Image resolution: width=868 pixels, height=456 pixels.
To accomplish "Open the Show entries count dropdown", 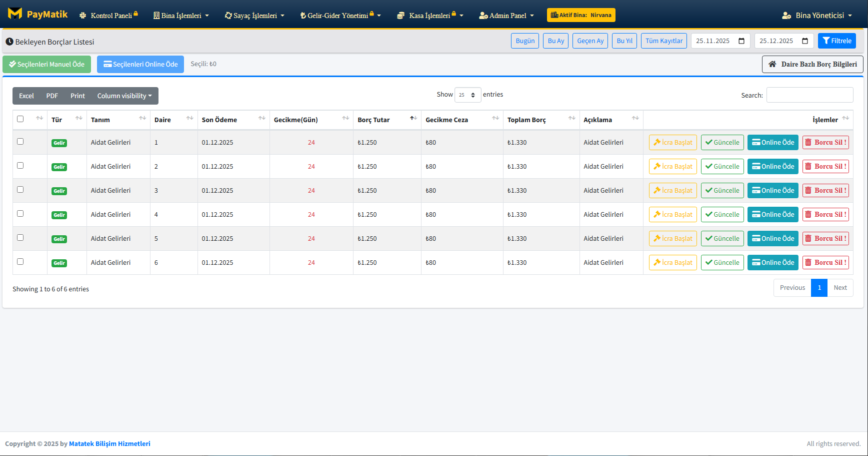I will click(467, 95).
